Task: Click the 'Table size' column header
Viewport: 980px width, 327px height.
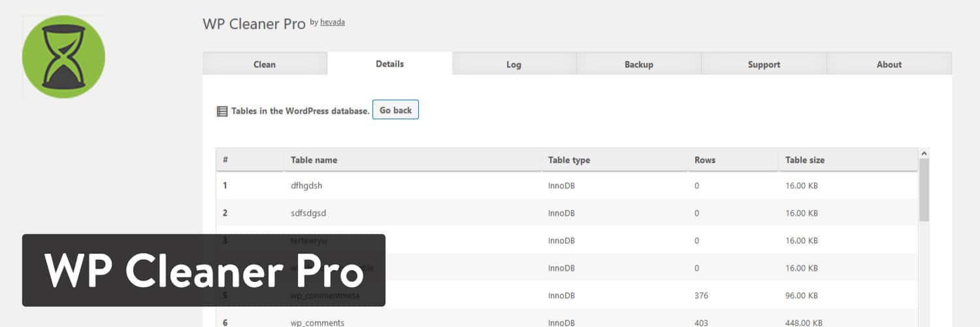Action: [x=848, y=160]
